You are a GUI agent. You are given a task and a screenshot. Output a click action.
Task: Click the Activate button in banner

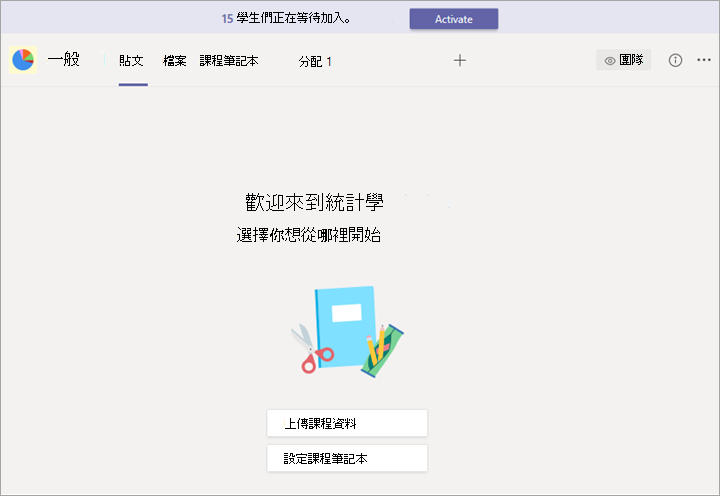[454, 19]
